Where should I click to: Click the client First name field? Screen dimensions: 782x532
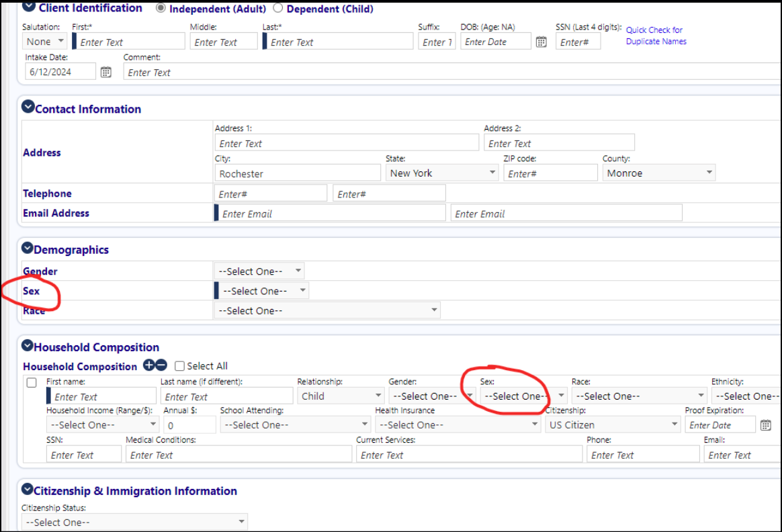pos(129,42)
